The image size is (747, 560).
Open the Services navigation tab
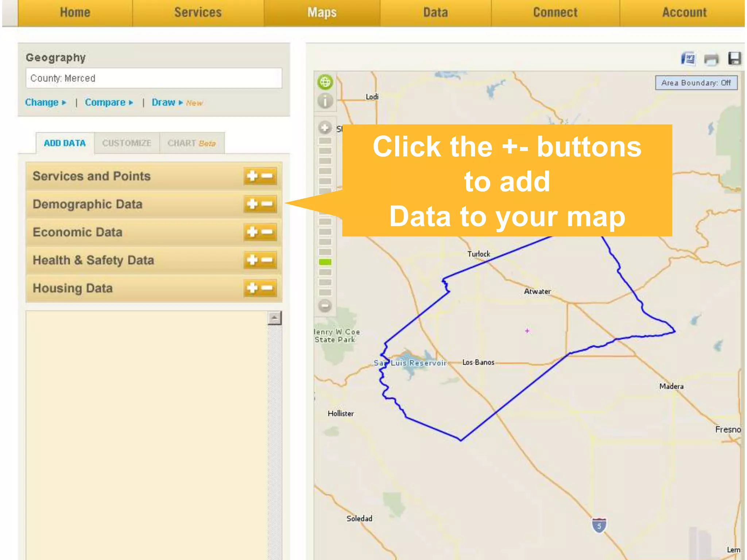click(198, 13)
